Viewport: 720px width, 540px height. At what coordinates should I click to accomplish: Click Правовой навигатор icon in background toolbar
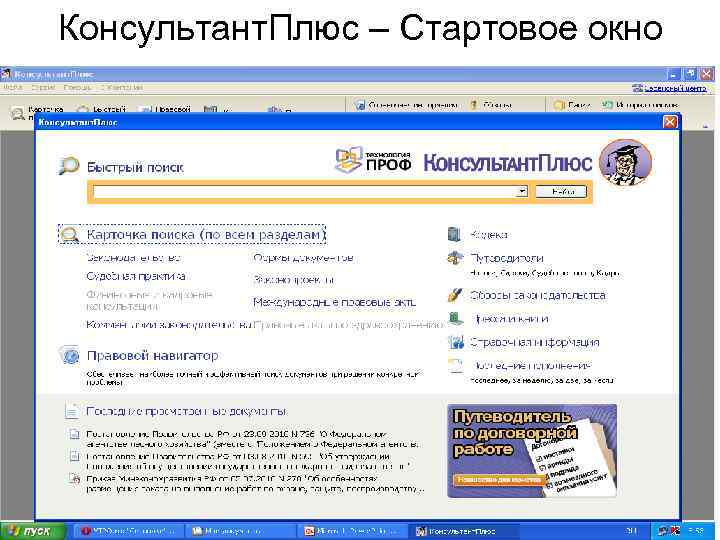[x=145, y=110]
